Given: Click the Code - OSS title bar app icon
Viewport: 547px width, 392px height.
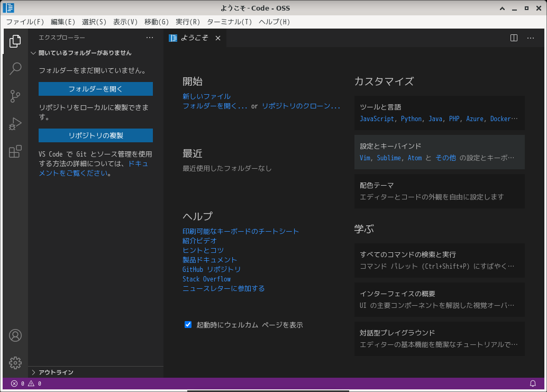Looking at the screenshot, I should (8, 8).
